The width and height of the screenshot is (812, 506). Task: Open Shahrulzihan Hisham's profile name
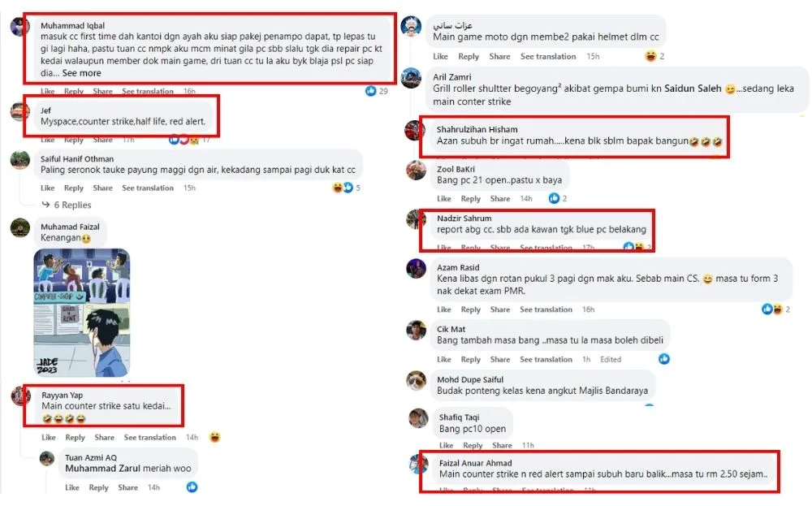coord(477,129)
